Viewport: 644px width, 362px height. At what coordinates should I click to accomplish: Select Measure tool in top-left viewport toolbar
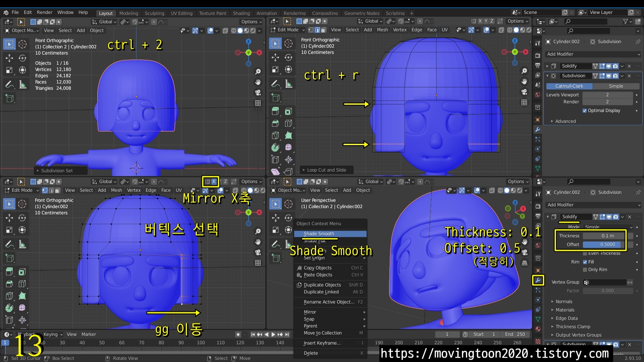22,84
